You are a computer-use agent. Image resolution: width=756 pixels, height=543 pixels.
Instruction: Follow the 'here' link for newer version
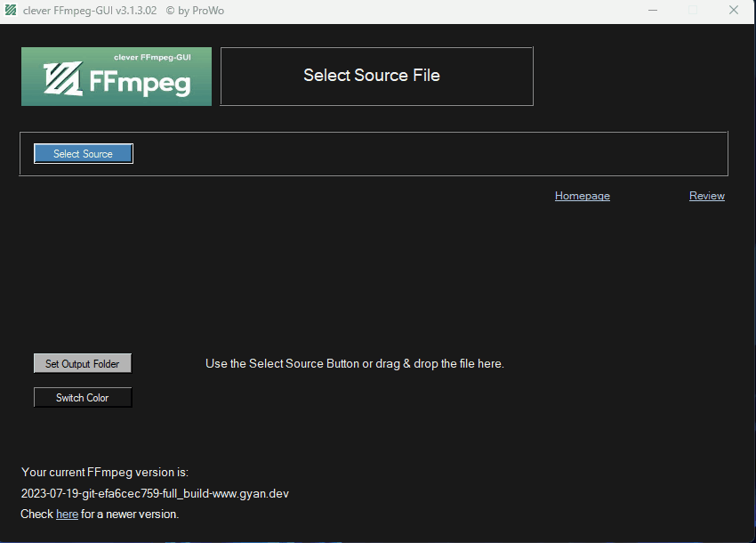point(67,514)
